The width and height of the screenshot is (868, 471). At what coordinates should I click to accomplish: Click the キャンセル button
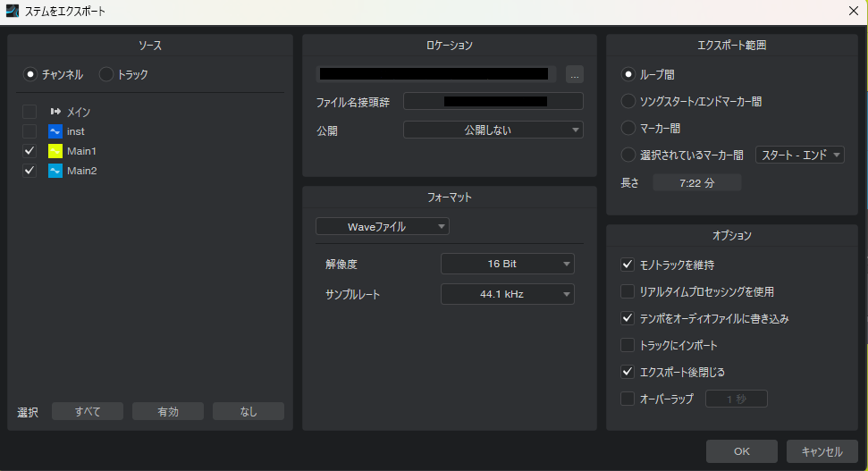point(822,451)
